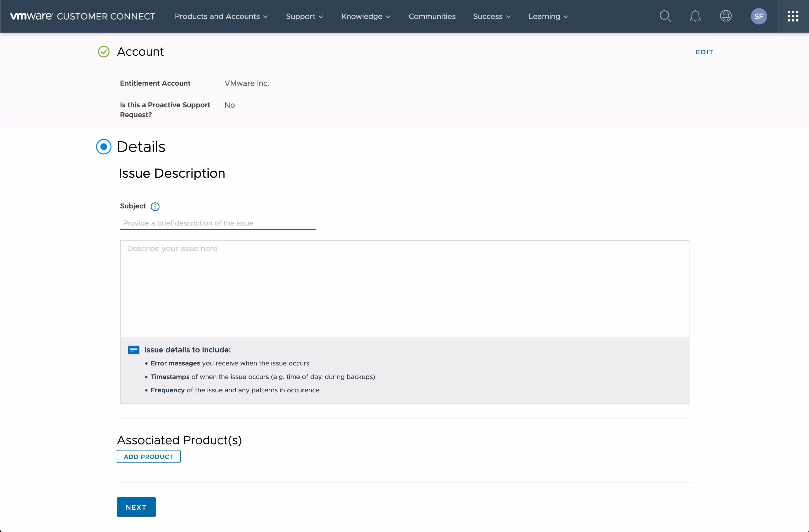Click the green Account completed checkmark
This screenshot has height=532, width=809.
[x=104, y=52]
